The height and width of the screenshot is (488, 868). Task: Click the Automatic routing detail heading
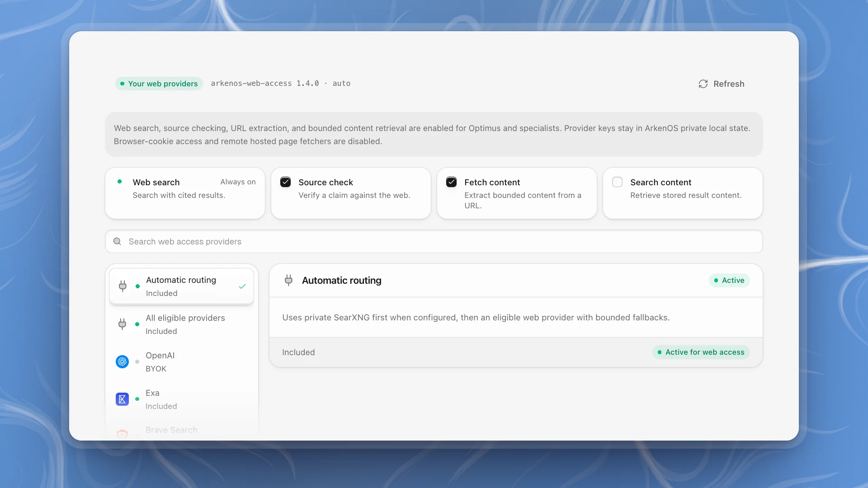[341, 280]
